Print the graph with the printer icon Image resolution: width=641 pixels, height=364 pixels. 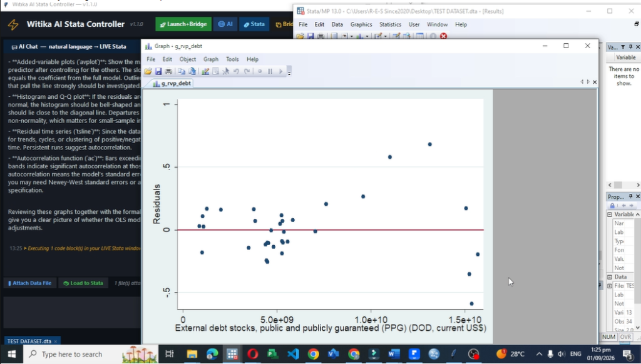168,71
